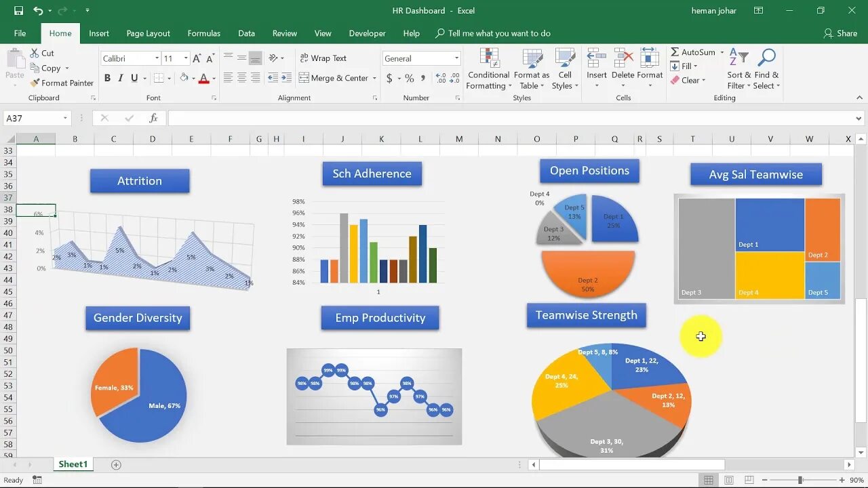Expand the Clear dropdown

click(704, 80)
